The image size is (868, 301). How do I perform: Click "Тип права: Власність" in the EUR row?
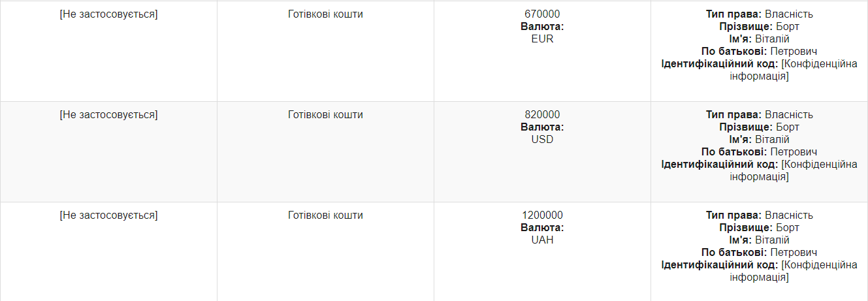tap(759, 14)
